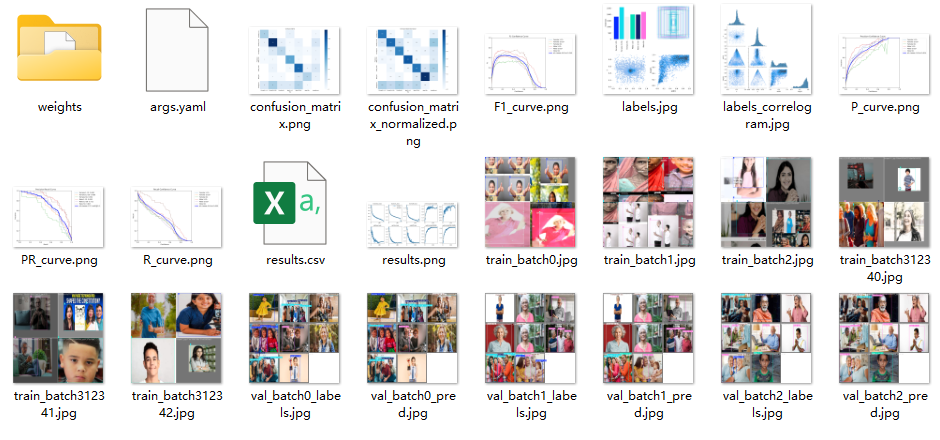Select the val_batch2_labels.jpg thumbnail
The height and width of the screenshot is (440, 940).
pos(766,338)
